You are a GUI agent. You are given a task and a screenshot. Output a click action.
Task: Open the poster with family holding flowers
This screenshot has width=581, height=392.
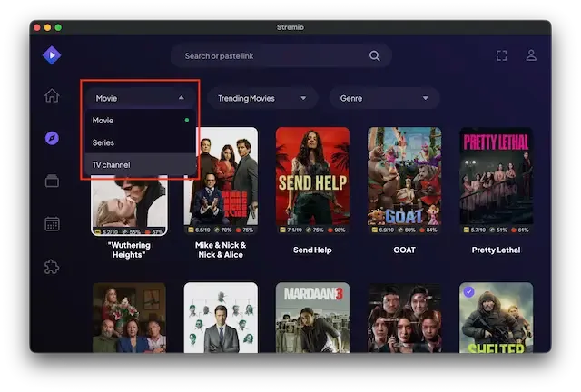tap(129, 318)
